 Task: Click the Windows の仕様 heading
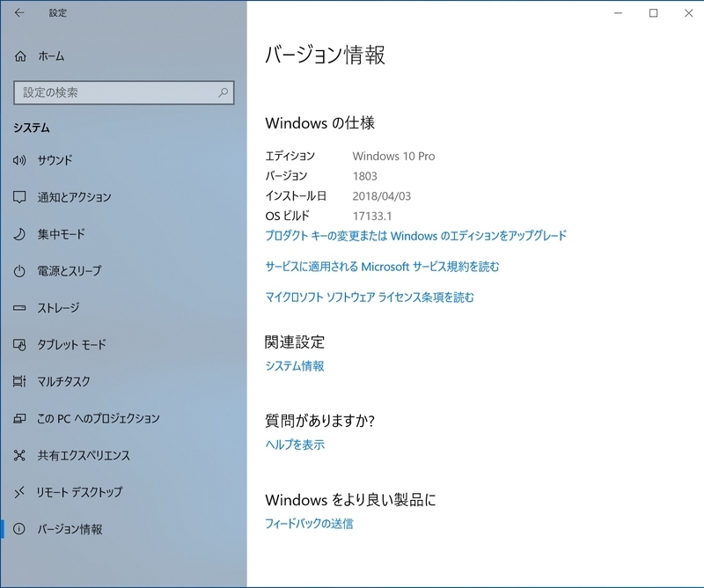320,123
